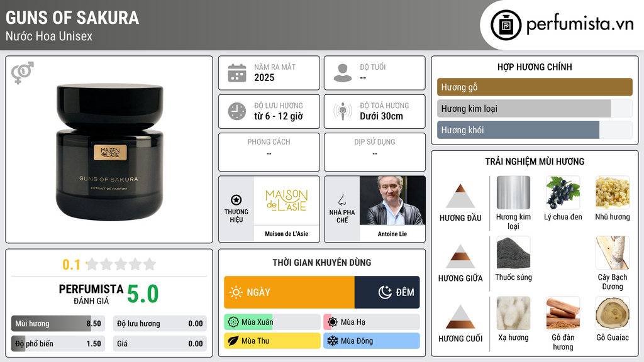
Task: Select the Mùa Hạ season bar
Action: click(x=372, y=322)
